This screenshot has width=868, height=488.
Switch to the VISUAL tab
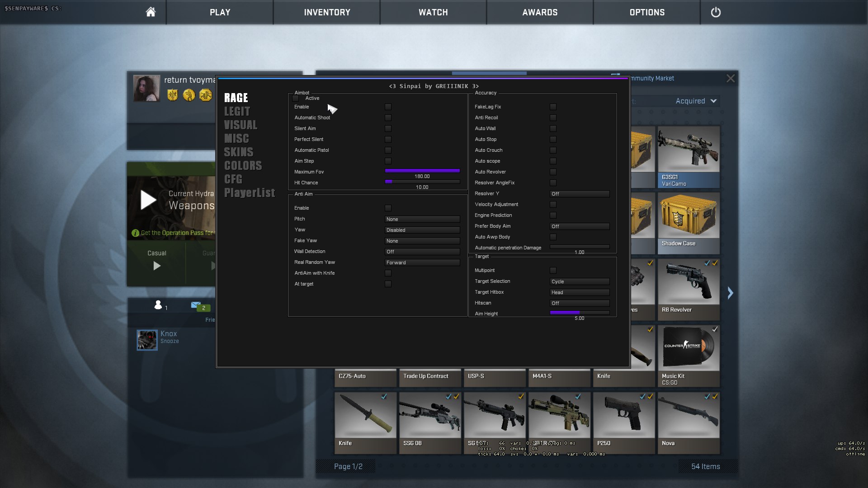(x=241, y=125)
